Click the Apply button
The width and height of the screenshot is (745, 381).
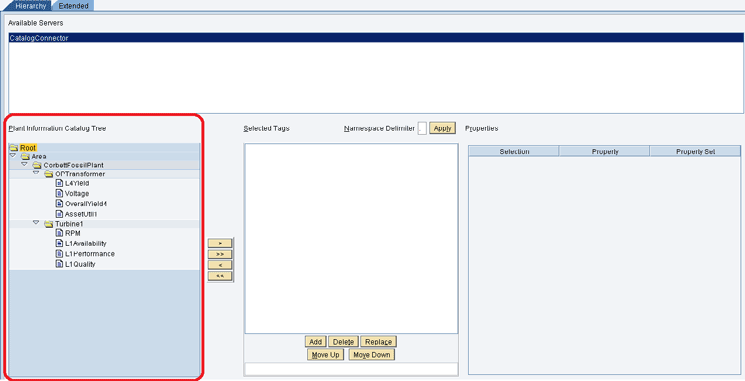(442, 128)
